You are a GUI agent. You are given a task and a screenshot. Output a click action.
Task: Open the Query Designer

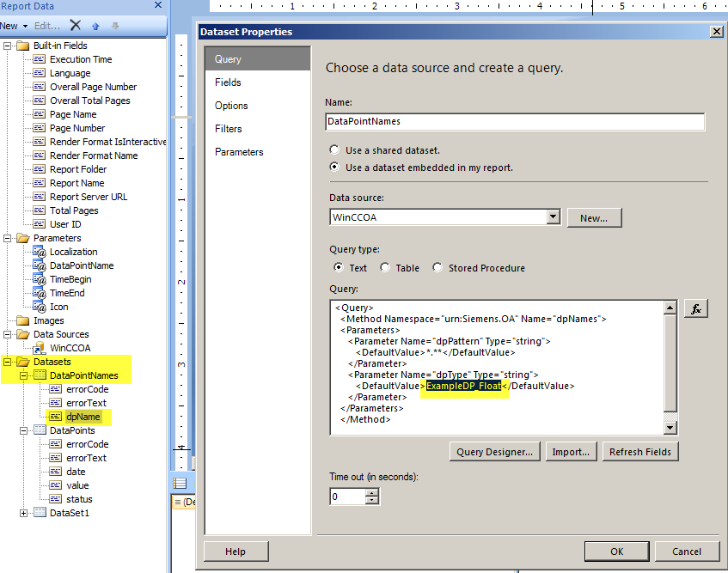point(495,452)
